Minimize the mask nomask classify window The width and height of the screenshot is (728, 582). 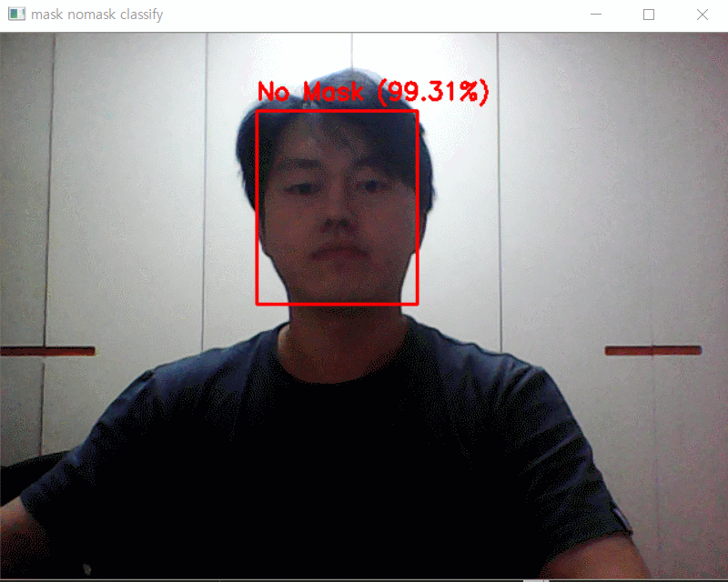point(596,15)
